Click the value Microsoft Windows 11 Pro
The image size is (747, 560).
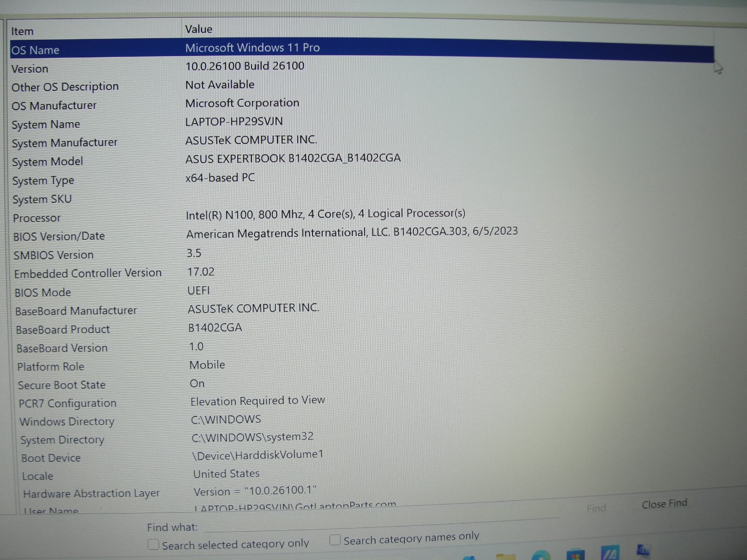point(253,48)
